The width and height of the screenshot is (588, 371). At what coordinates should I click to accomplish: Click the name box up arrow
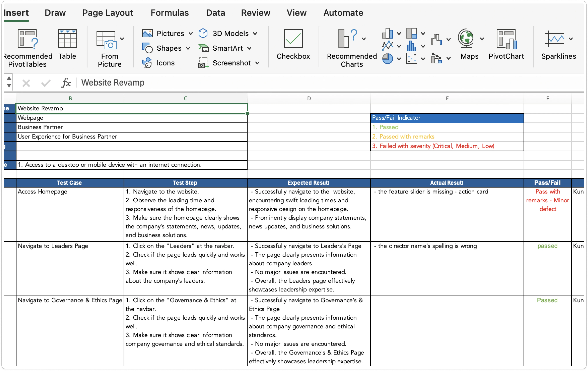point(9,78)
